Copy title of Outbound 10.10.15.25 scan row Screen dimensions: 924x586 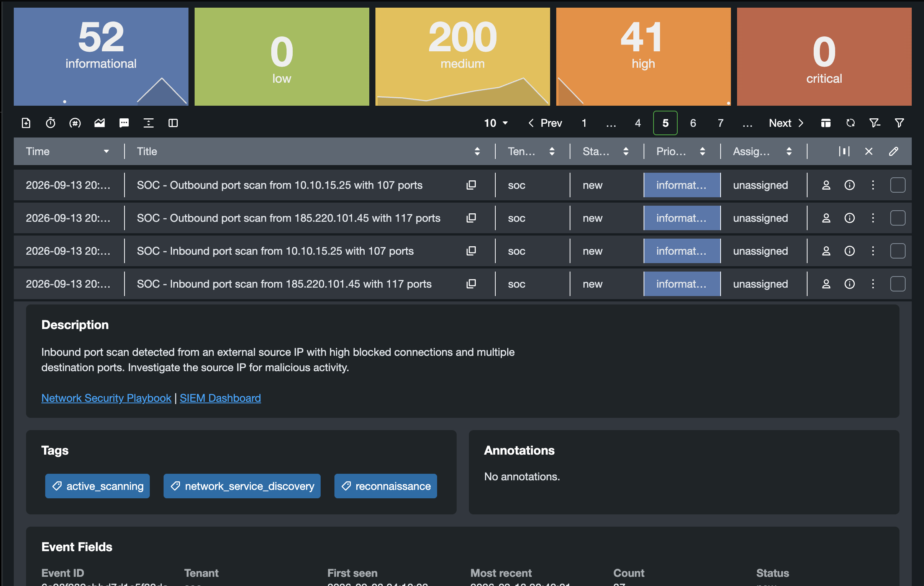tap(471, 185)
